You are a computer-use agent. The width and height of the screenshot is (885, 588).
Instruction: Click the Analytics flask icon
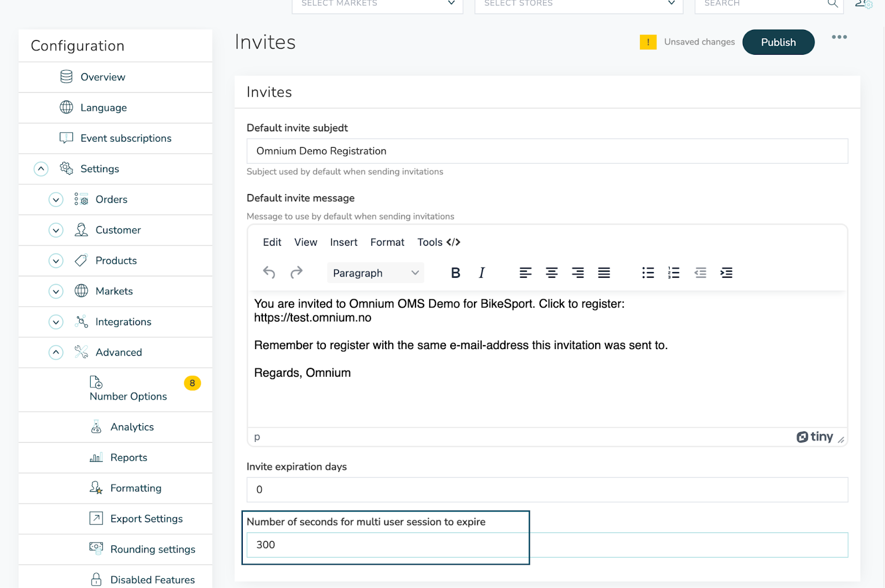tap(96, 427)
